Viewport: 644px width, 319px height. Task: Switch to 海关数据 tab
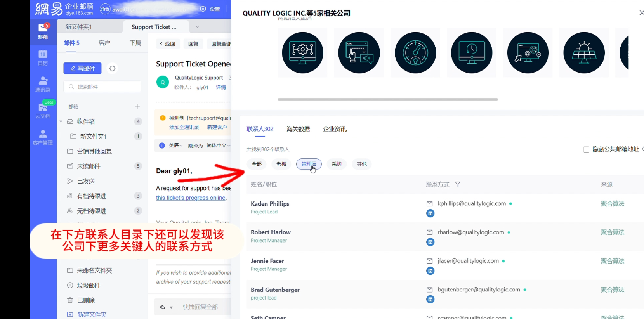click(298, 129)
